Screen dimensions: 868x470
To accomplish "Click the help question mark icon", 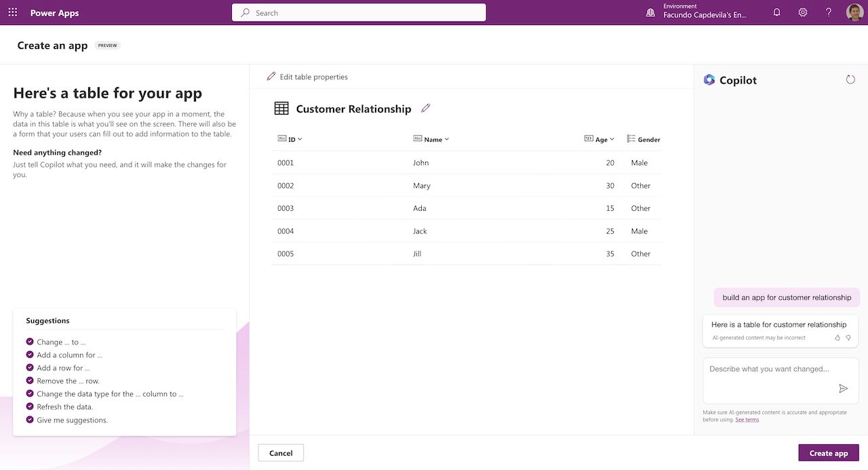I will [828, 13].
